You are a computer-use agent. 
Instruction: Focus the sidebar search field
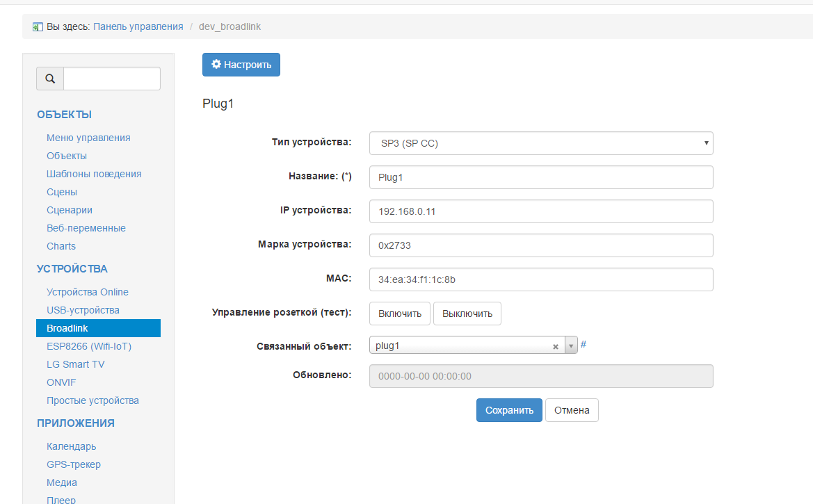point(111,79)
